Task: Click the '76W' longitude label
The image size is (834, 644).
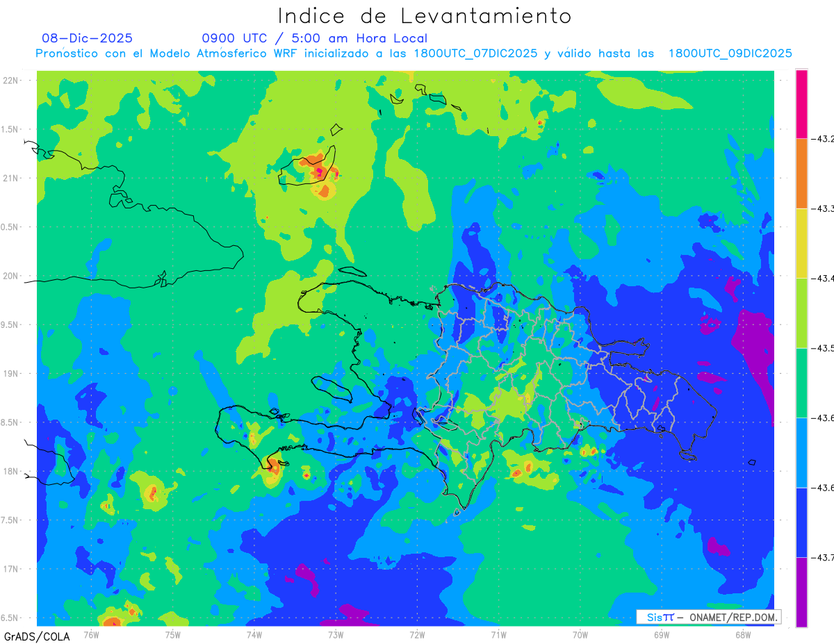Action: 91,634
